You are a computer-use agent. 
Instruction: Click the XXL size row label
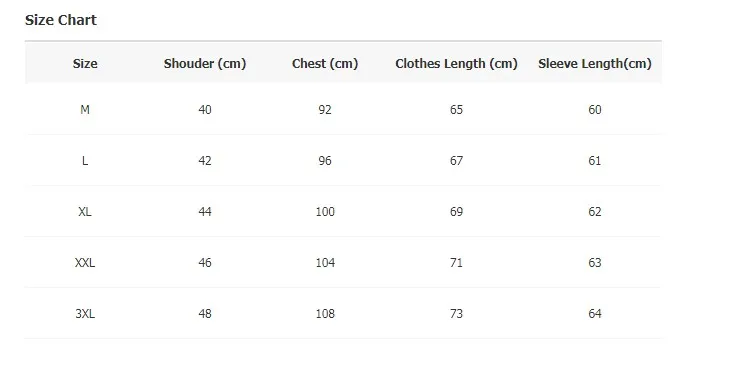tap(85, 263)
